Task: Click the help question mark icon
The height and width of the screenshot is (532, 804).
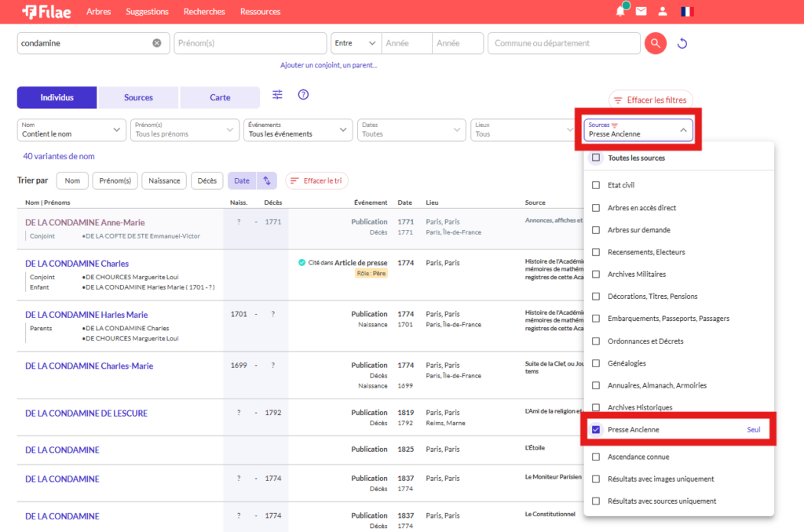Action: [x=303, y=95]
